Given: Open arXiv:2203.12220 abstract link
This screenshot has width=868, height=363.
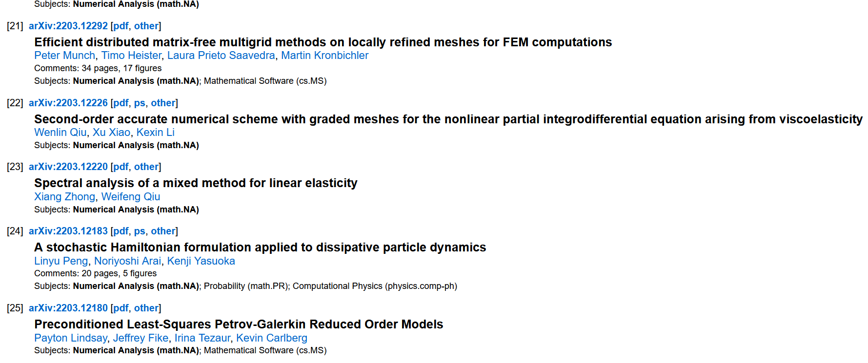Looking at the screenshot, I should (x=68, y=167).
